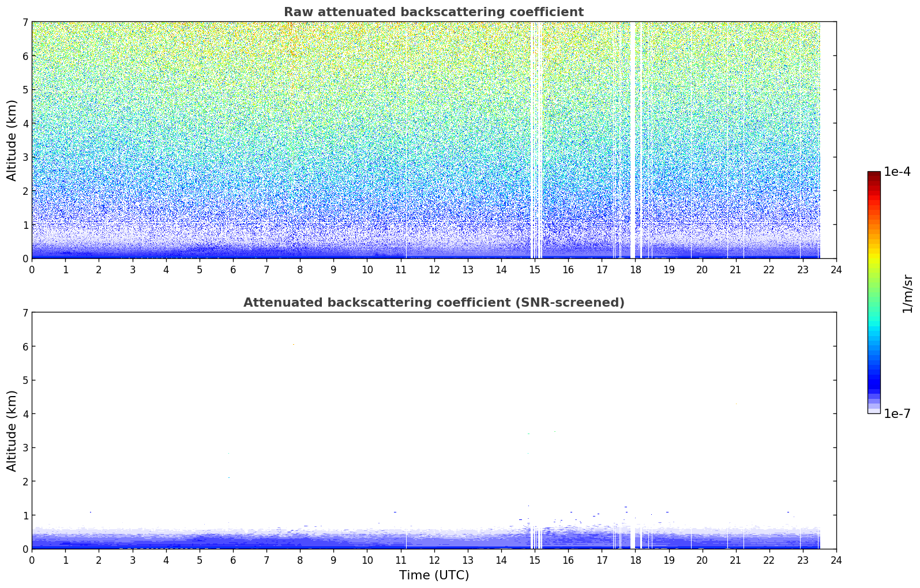Click the "1/m/sr" colorbar unit label
Image resolution: width=920 pixels, height=588 pixels.
point(907,293)
